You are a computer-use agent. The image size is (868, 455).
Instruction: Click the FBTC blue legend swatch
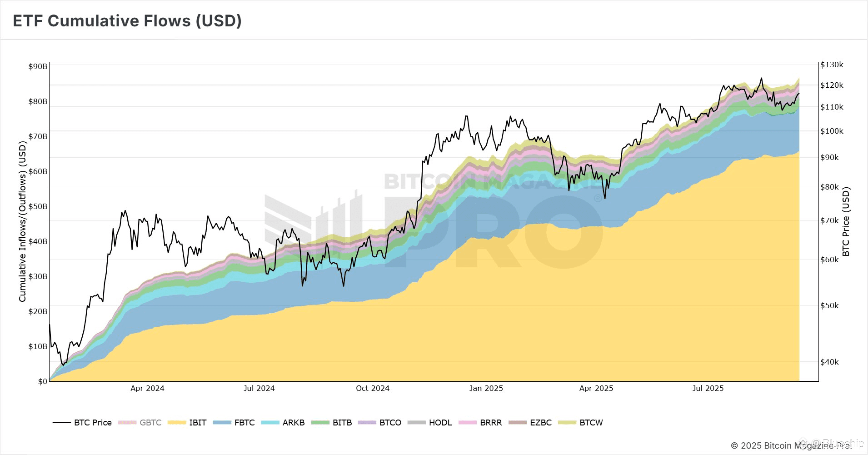pyautogui.click(x=222, y=422)
